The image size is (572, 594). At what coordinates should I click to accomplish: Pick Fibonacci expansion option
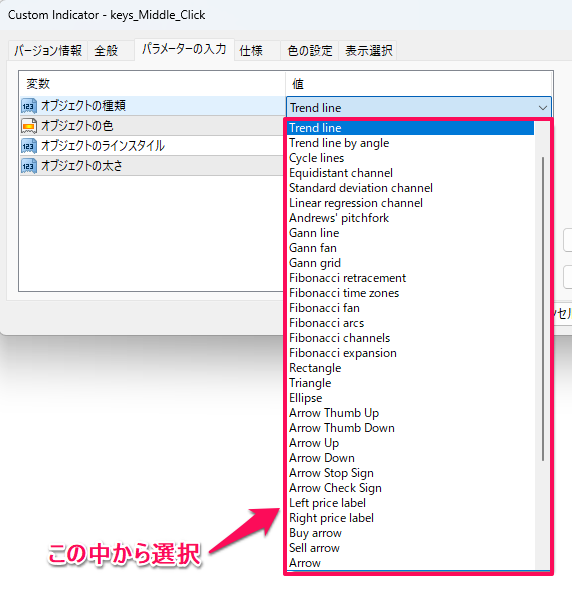click(x=410, y=353)
